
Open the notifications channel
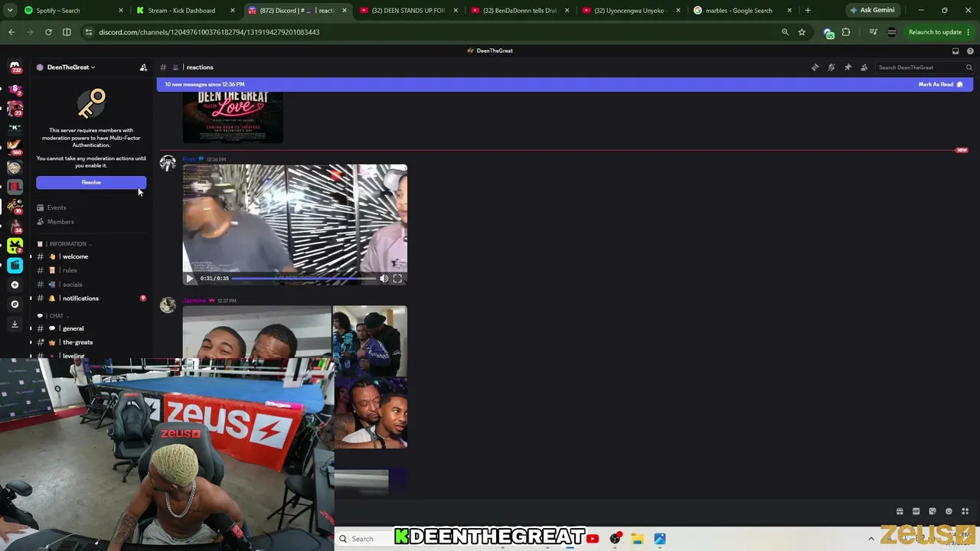click(90, 298)
